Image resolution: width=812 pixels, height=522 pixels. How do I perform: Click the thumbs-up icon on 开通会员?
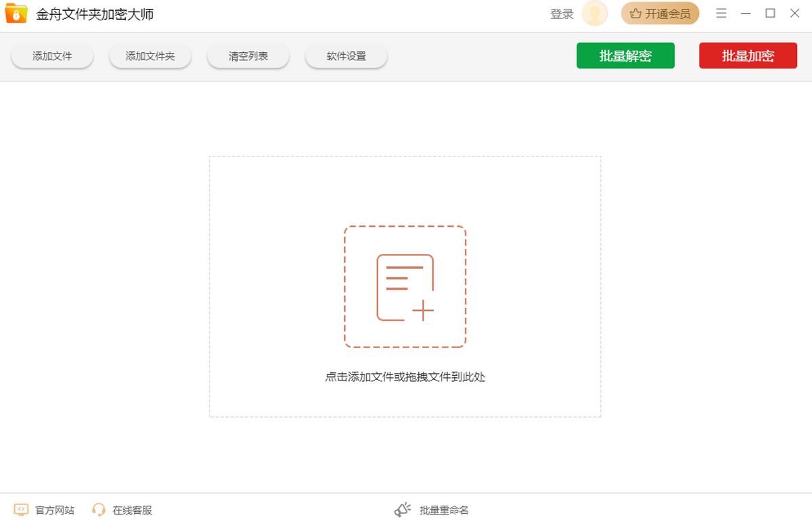635,14
